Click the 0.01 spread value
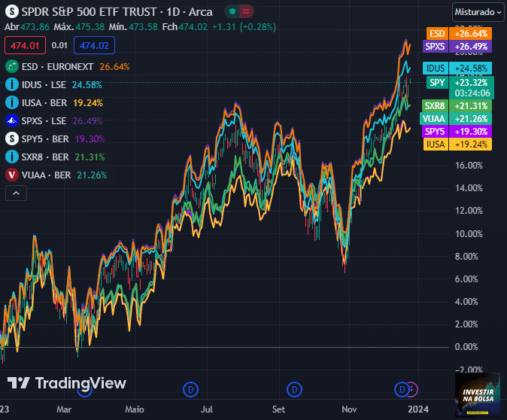Viewport: 507px width, 420px height. (x=59, y=45)
